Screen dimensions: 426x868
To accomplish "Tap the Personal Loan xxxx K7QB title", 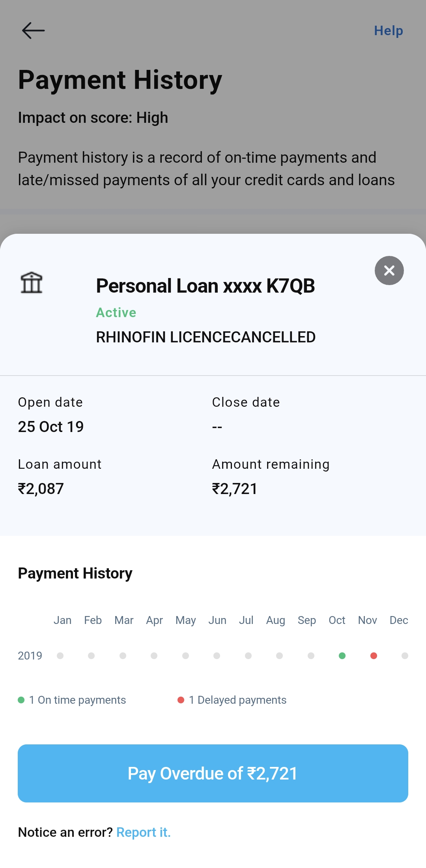I will coord(205,286).
